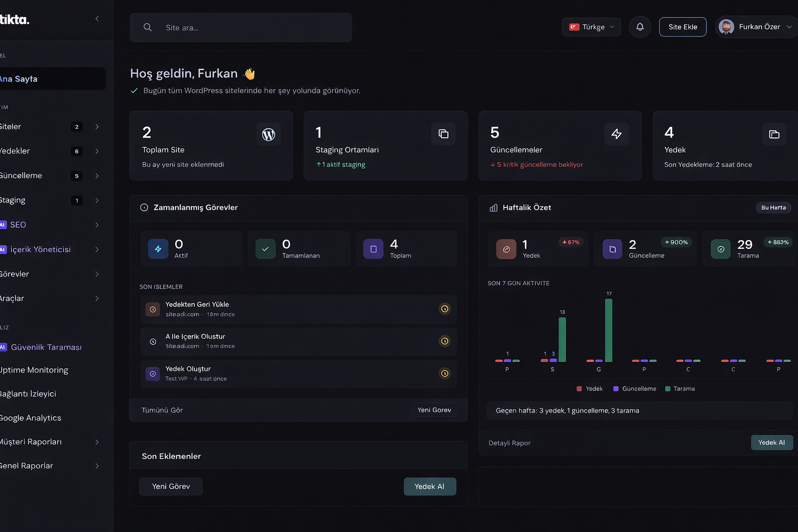Screen dimensions: 798x532
Task: Click the staging copy icon on Staging Ortamları card
Action: point(443,134)
